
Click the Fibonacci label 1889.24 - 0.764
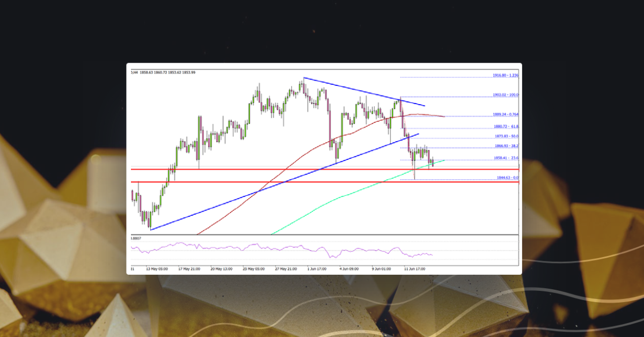coord(505,114)
